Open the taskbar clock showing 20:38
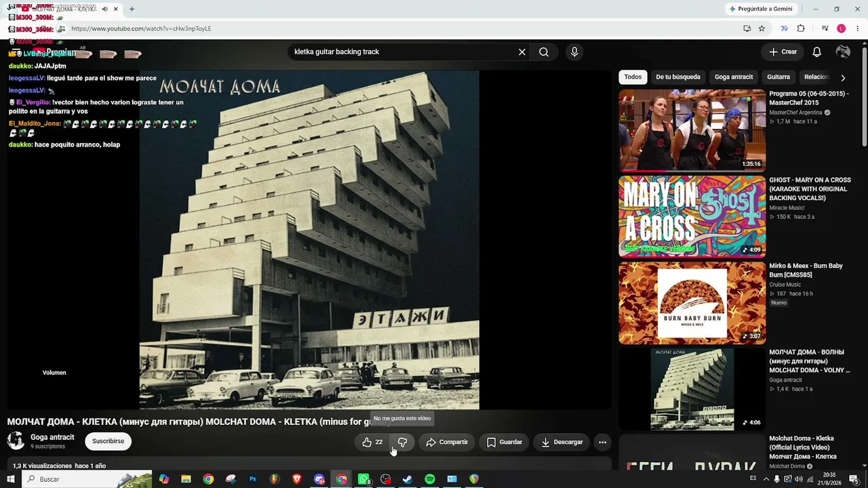The height and width of the screenshot is (488, 868). click(x=829, y=479)
